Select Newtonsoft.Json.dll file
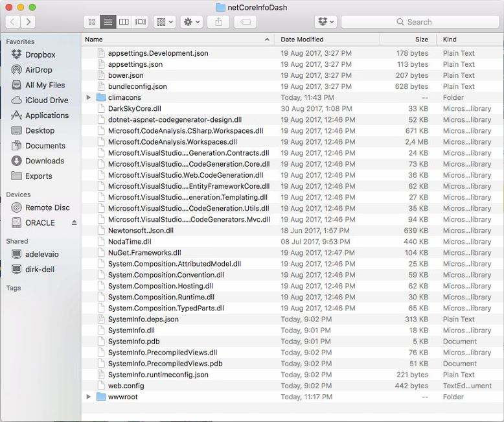504x422 pixels. (293, 230)
